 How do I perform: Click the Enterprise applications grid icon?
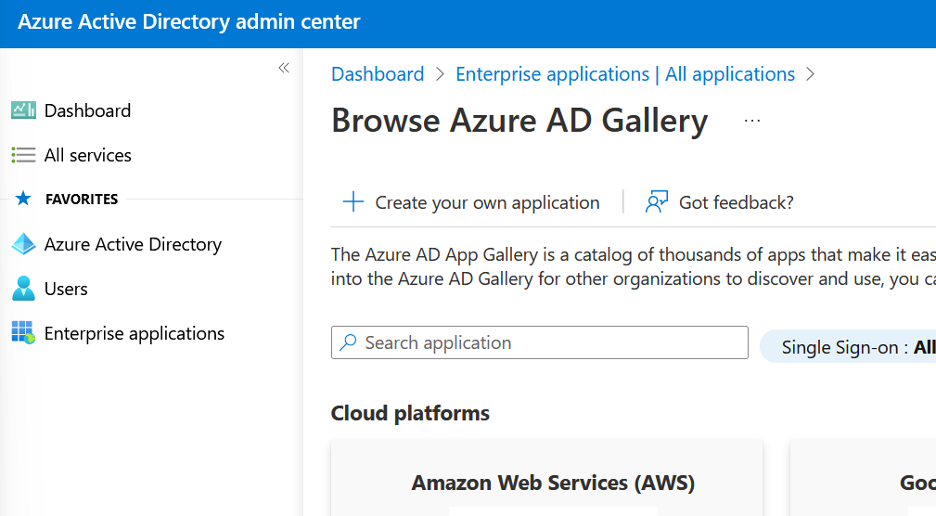point(23,333)
